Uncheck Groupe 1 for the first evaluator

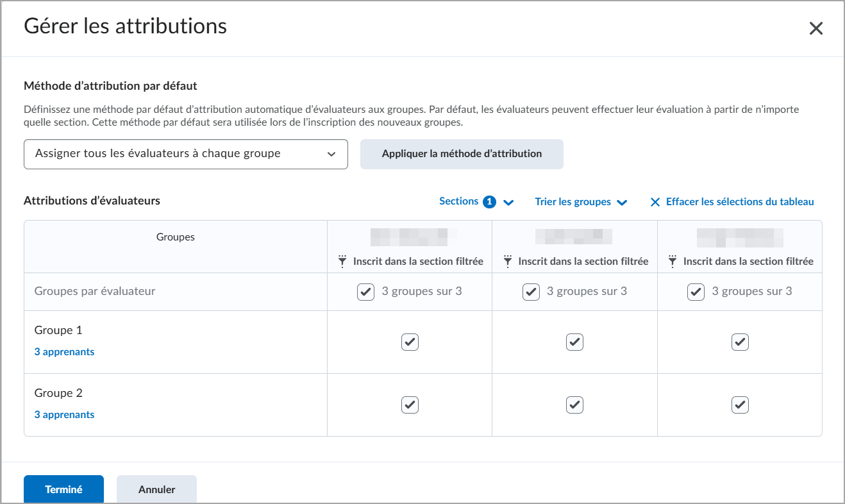point(410,342)
